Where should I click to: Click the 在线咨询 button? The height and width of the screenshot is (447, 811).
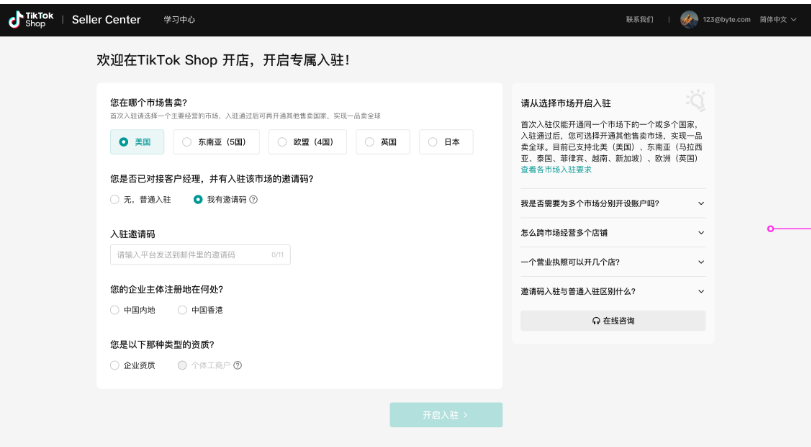[x=613, y=321]
